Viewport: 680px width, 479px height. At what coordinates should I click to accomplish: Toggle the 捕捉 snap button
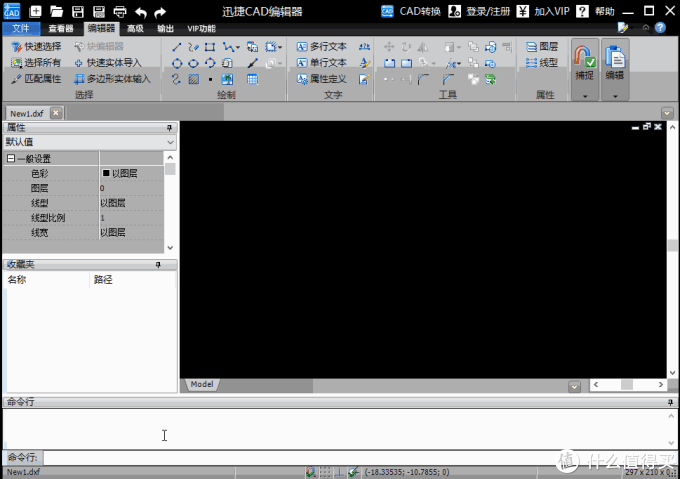[x=584, y=63]
